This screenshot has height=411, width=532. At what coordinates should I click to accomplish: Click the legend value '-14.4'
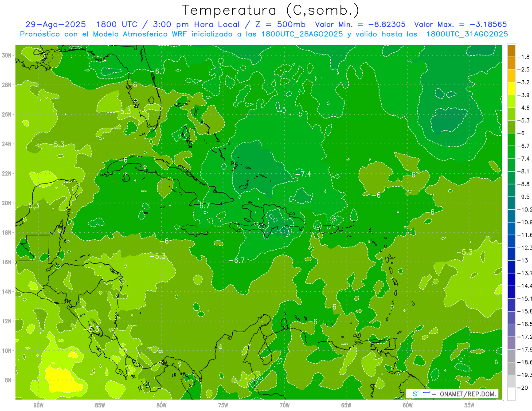click(x=525, y=286)
